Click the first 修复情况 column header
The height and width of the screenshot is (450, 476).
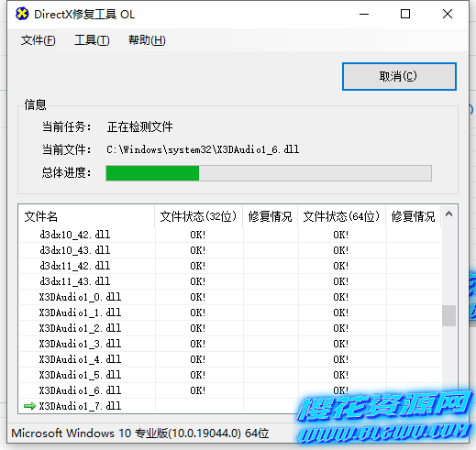(x=271, y=216)
